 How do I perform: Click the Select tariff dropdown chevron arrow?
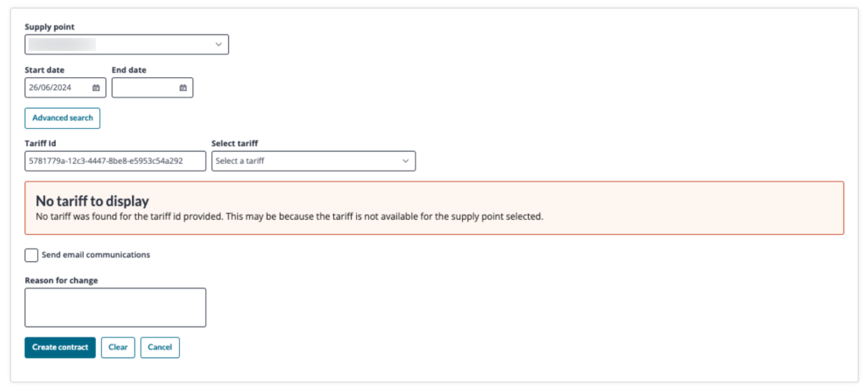(x=405, y=161)
